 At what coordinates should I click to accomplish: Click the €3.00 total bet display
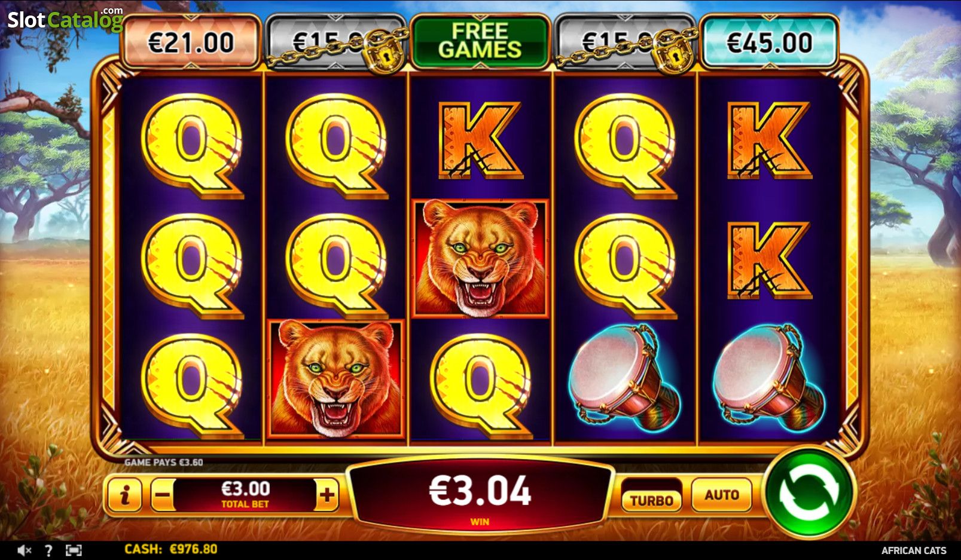tap(245, 495)
